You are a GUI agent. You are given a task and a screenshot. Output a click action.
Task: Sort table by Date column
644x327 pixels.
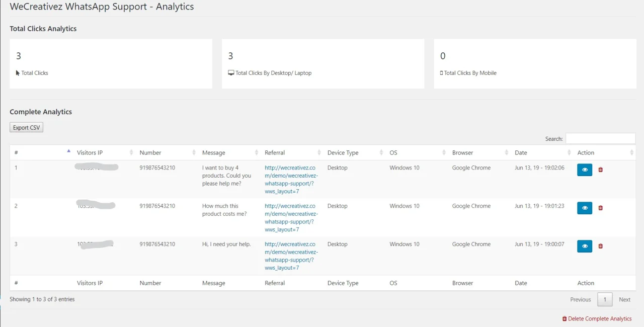[x=541, y=152]
